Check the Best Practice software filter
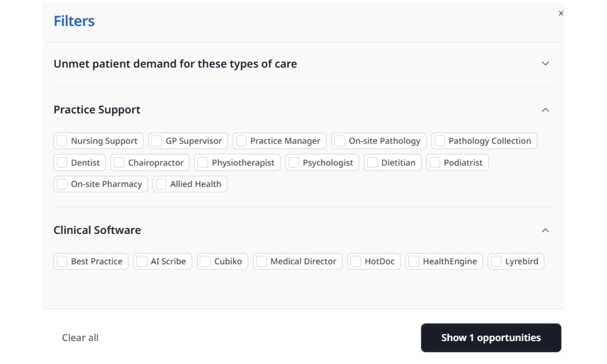 62,261
